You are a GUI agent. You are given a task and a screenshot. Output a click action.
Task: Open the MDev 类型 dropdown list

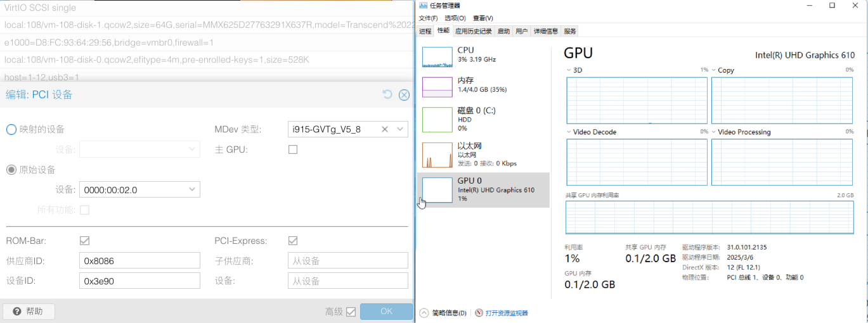pos(400,129)
